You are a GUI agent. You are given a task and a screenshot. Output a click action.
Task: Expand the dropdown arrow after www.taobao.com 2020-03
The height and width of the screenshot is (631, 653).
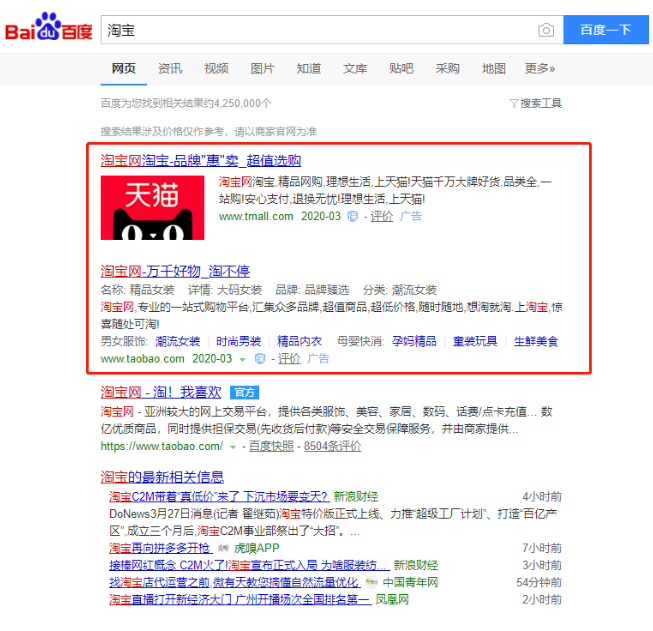(243, 359)
